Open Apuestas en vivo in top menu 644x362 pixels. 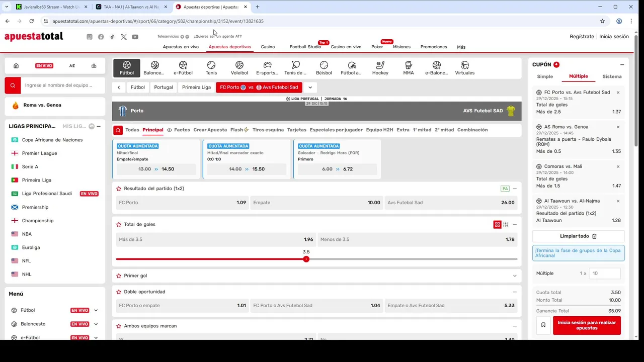pyautogui.click(x=181, y=47)
